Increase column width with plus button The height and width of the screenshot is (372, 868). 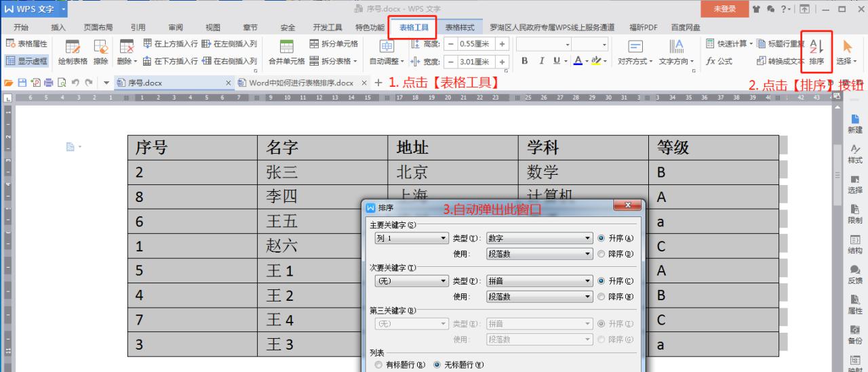coord(502,62)
